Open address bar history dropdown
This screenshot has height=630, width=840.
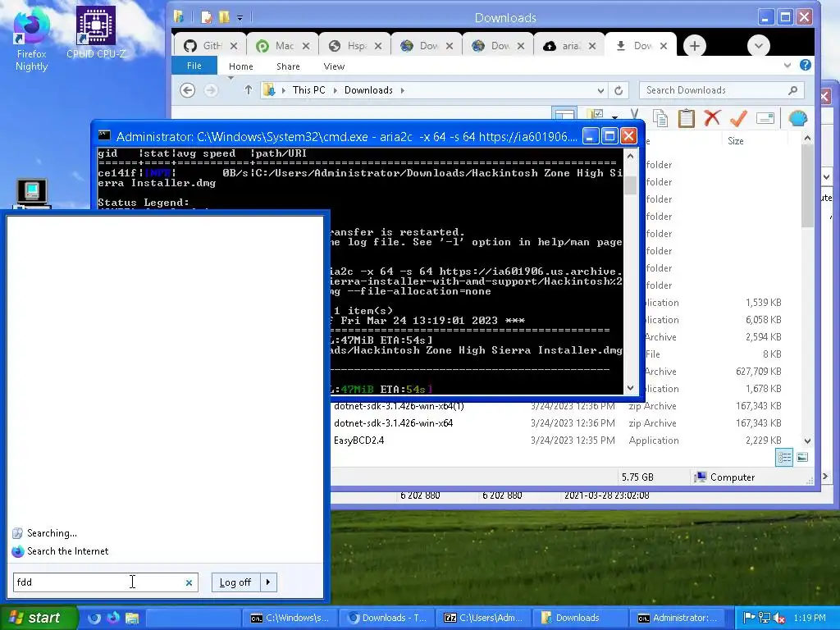click(x=600, y=90)
